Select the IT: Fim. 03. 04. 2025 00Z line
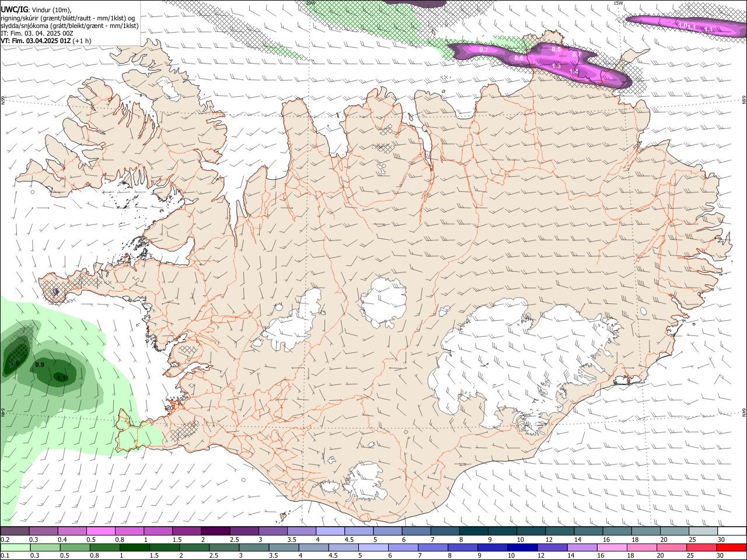The height and width of the screenshot is (560, 747). (37, 34)
